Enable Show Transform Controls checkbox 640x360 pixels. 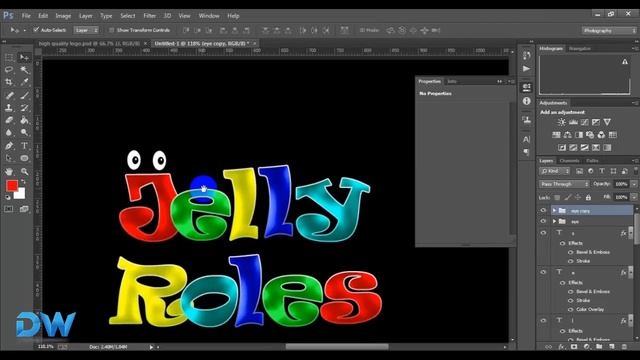click(111, 30)
